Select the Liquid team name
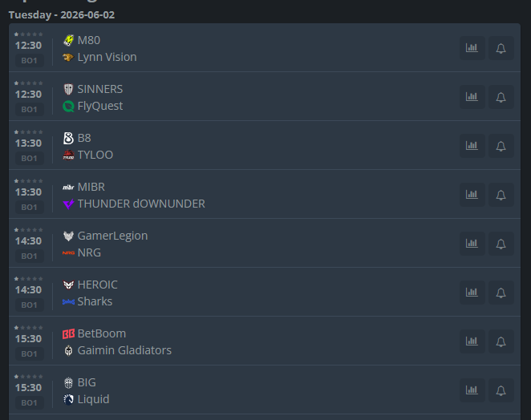Screen dimensions: 531x420 pos(93,399)
